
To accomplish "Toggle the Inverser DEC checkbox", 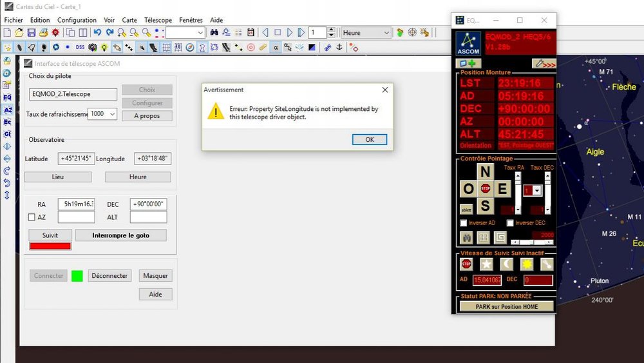I will pyautogui.click(x=510, y=223).
